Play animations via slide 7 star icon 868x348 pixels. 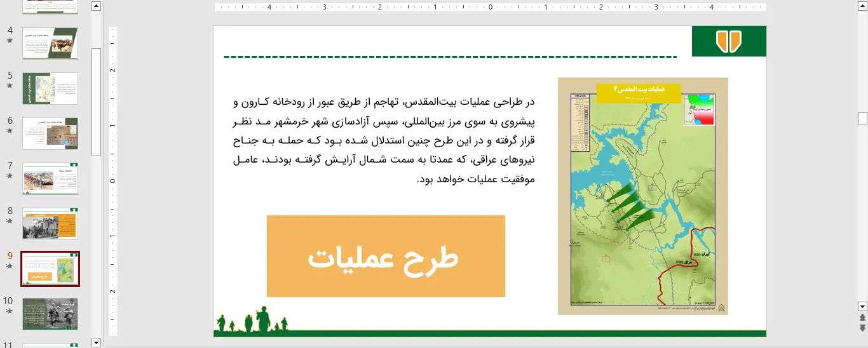9,175
